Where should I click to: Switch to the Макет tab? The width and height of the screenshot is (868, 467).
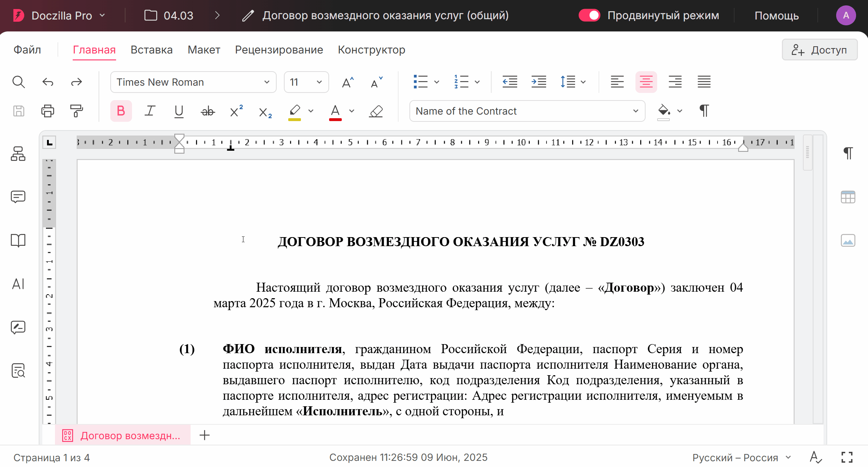(x=204, y=50)
